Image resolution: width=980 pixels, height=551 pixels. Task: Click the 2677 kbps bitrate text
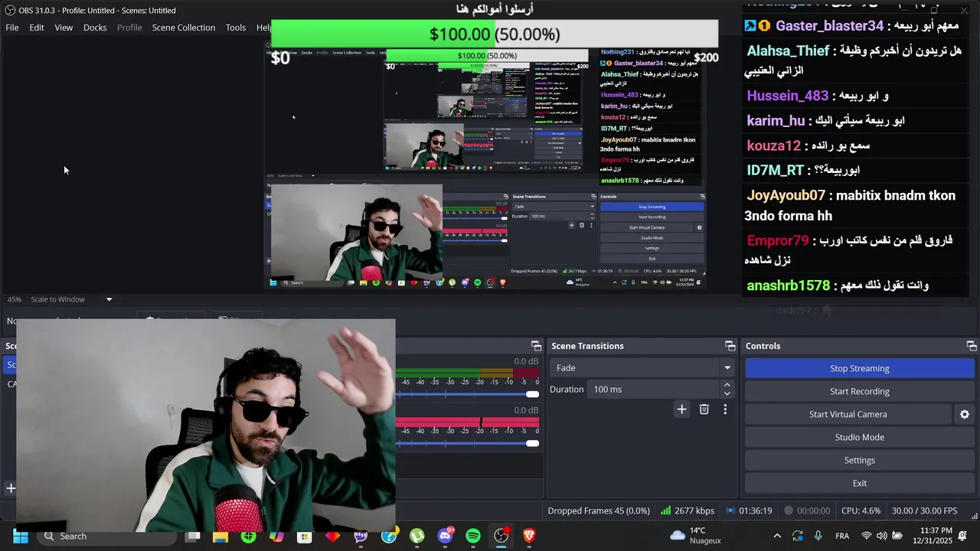[x=694, y=510]
